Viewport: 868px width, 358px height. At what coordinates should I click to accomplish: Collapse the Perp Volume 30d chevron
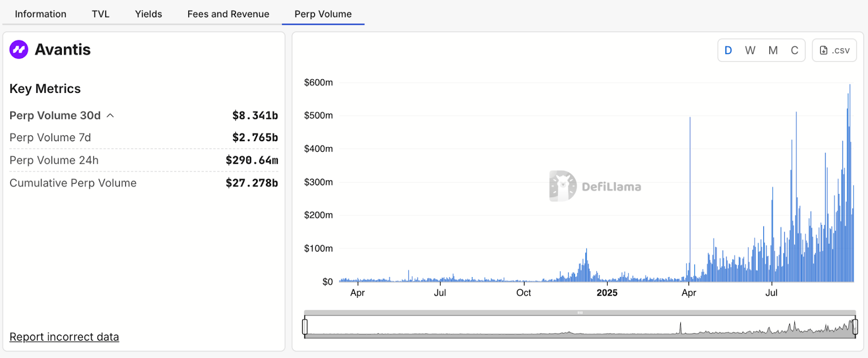coord(110,115)
